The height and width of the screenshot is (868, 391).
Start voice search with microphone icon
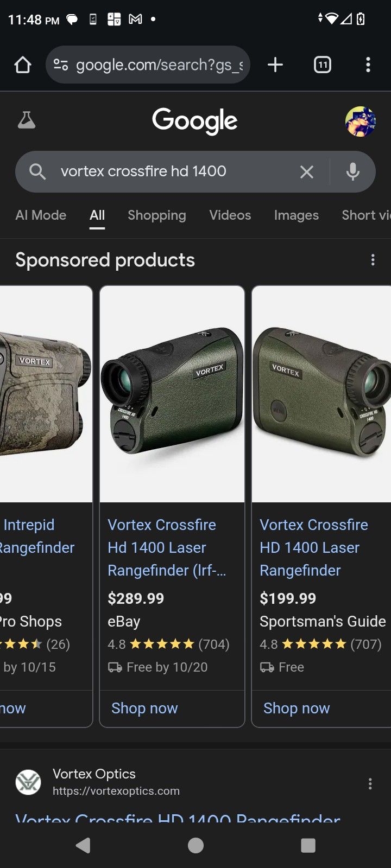point(353,172)
